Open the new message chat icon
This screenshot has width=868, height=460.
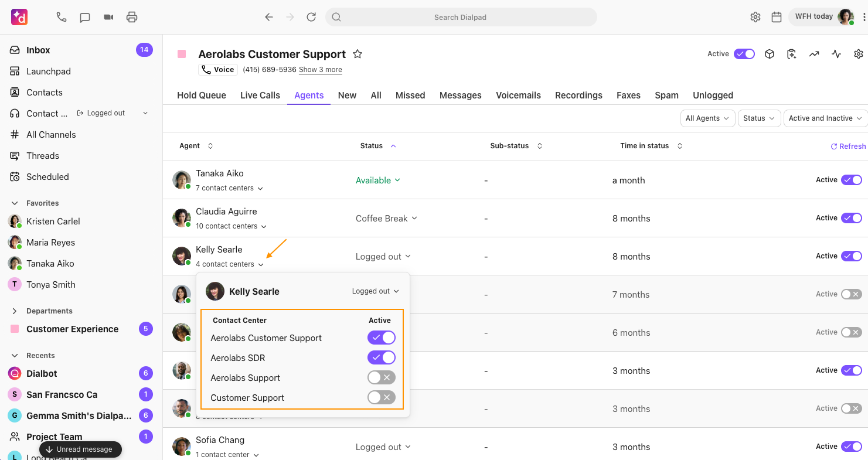coord(85,17)
